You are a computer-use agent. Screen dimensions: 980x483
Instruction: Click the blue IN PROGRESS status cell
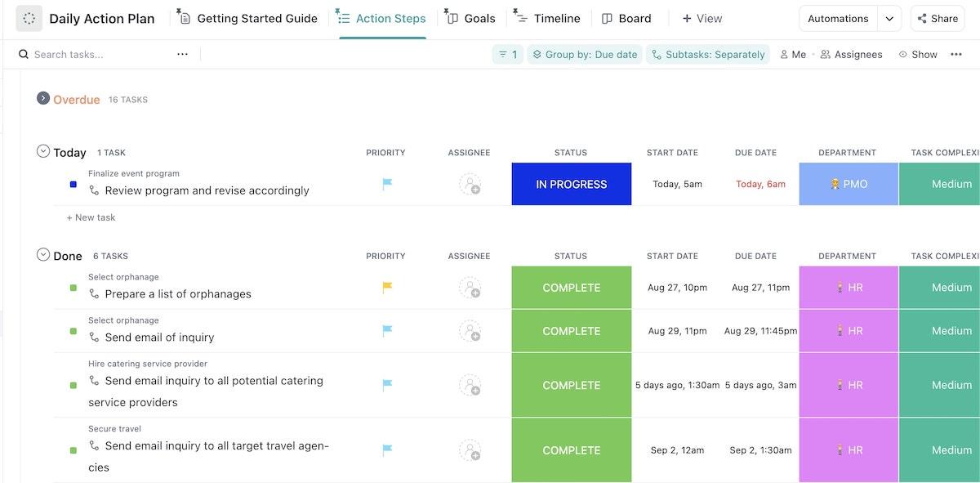(571, 185)
